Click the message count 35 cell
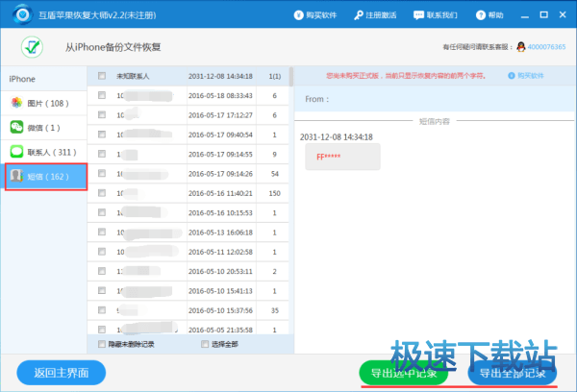577x392 pixels. pyautogui.click(x=274, y=310)
